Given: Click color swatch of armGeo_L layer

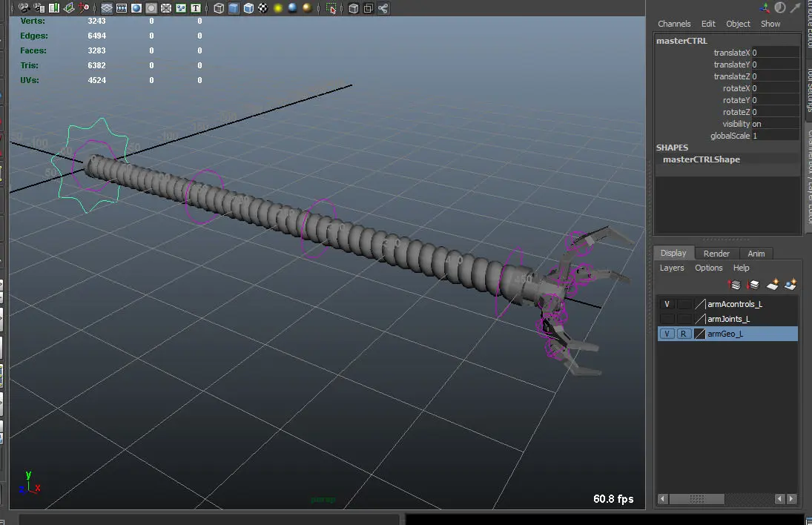Looking at the screenshot, I should (699, 334).
